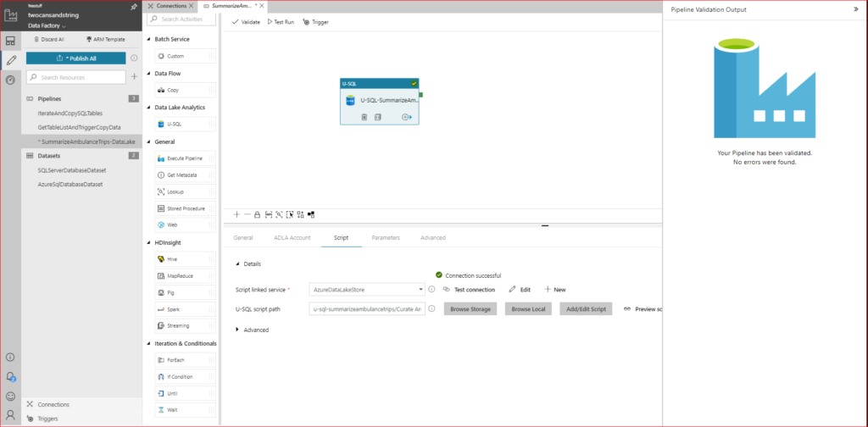The height and width of the screenshot is (427, 868).
Task: Click the fit-to-screen magnifier icon on canvas toolbar
Action: click(279, 214)
